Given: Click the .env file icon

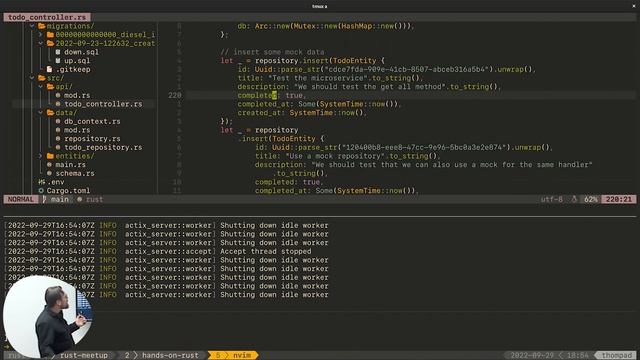Looking at the screenshot, I should [x=41, y=182].
